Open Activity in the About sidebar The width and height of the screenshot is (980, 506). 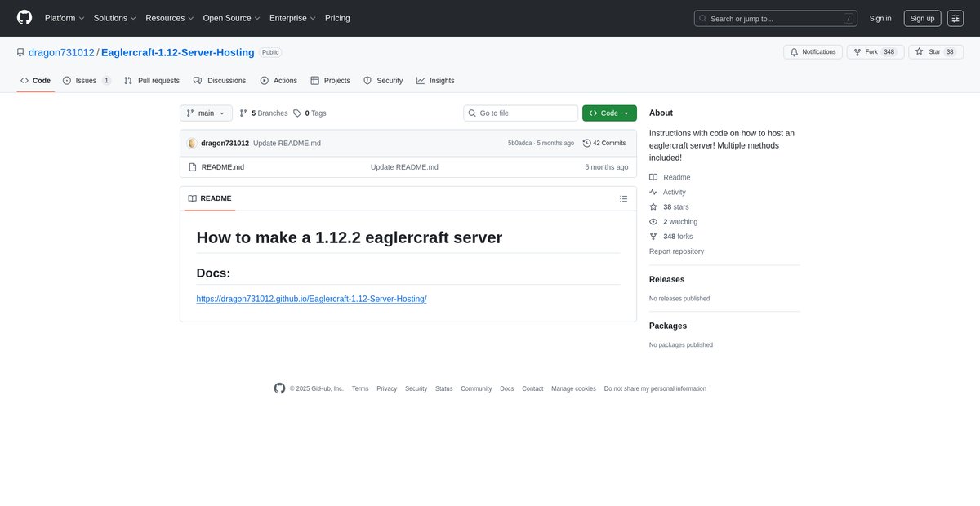(x=667, y=192)
